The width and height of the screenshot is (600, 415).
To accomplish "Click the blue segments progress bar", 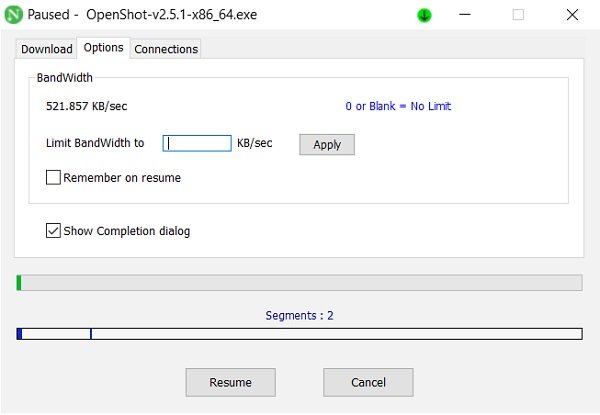I will [299, 334].
